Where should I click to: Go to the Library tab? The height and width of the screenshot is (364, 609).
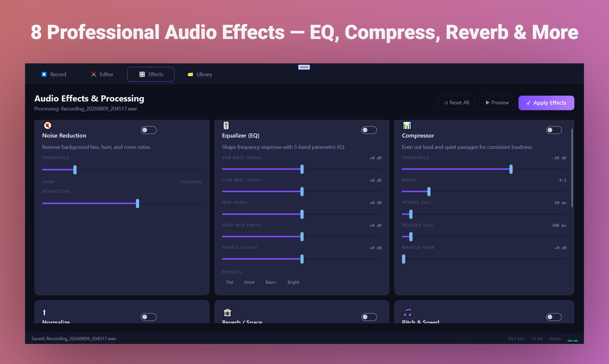click(x=200, y=74)
